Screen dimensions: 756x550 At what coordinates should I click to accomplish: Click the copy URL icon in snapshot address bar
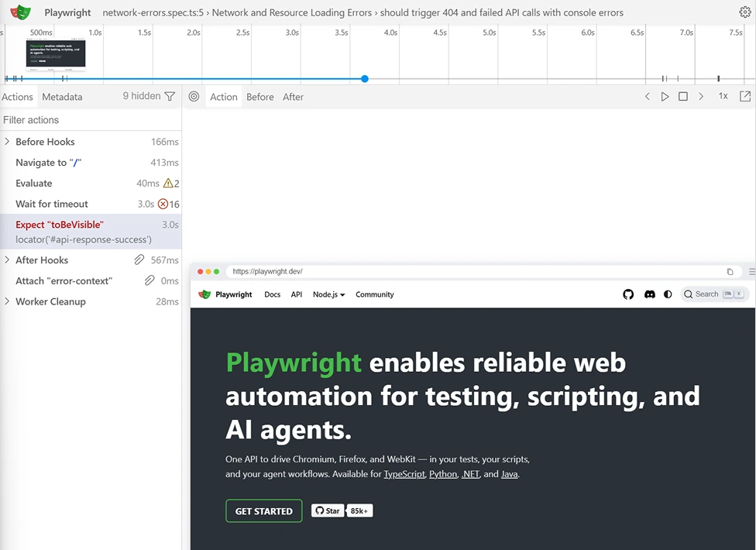pos(730,271)
